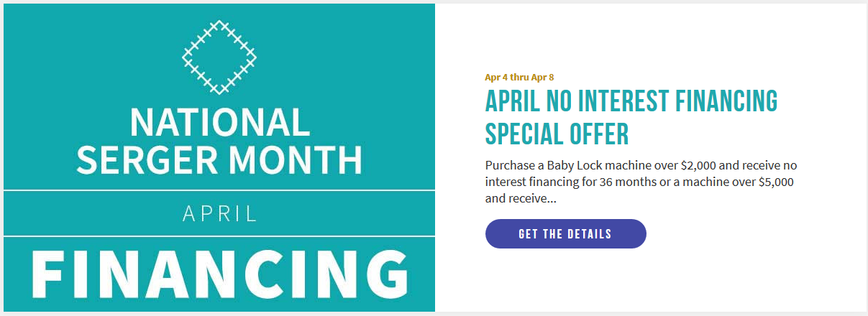The image size is (868, 316).
Task: Click the 'Baby Lock' brand name text
Action: (577, 165)
